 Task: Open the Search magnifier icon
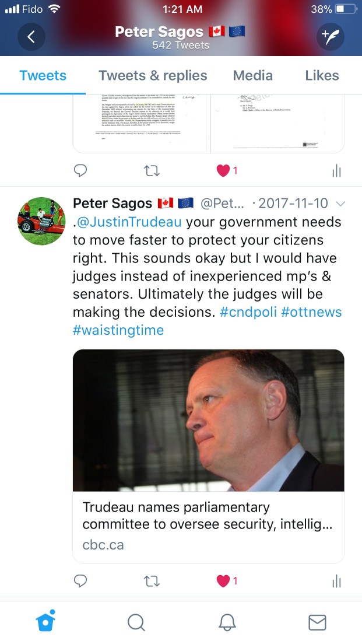click(136, 622)
